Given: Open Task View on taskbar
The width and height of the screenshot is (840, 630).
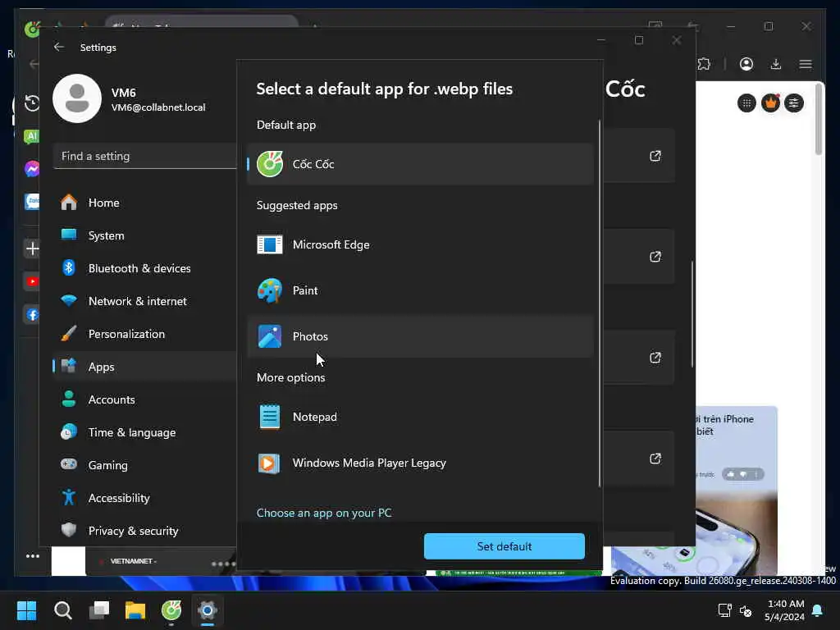Looking at the screenshot, I should coord(99,610).
